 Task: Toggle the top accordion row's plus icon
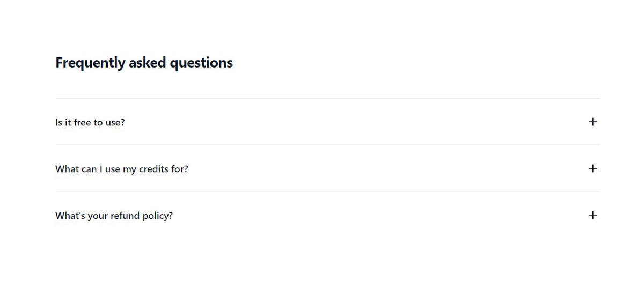coord(592,122)
